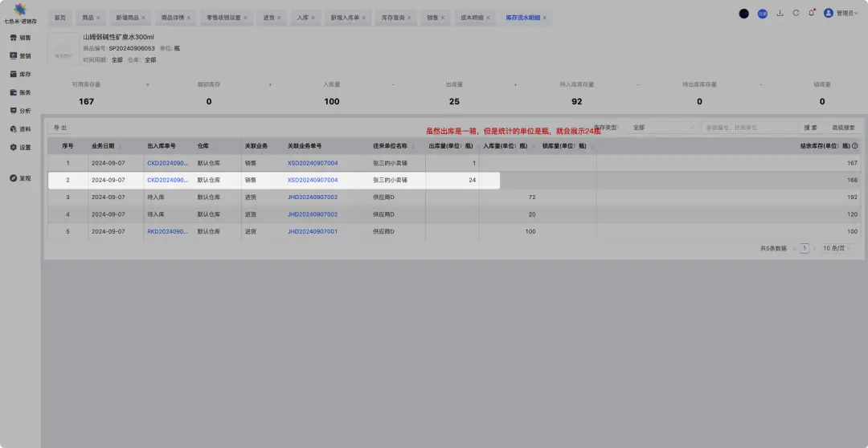Click the document number search input field
This screenshot has height=448, width=868.
747,128
